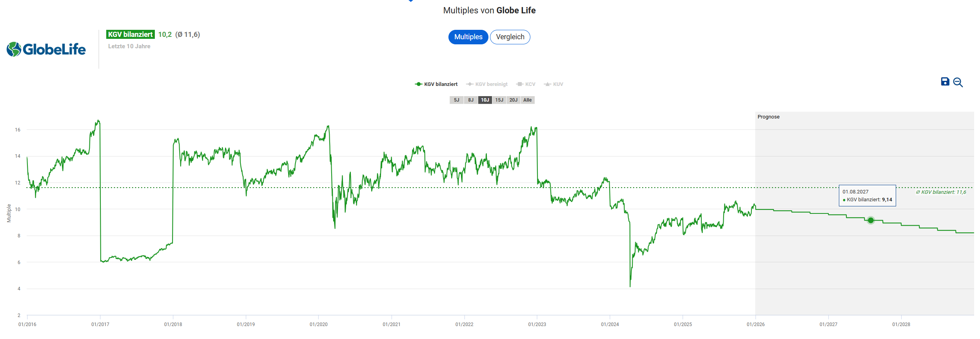This screenshot has width=980, height=339.
Task: Set chart range to 20J
Action: pos(513,100)
